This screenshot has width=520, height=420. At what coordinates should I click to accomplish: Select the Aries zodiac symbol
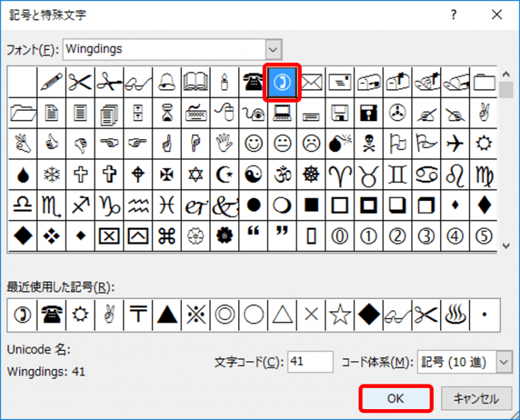pyautogui.click(x=340, y=174)
